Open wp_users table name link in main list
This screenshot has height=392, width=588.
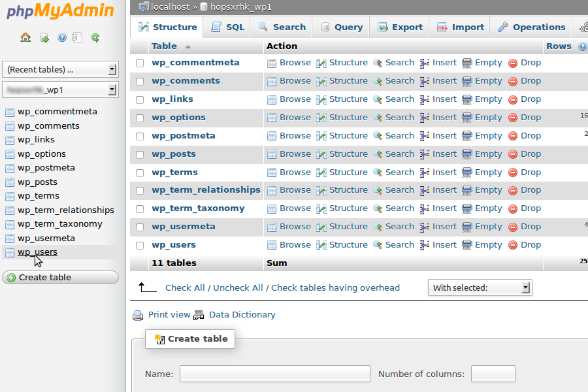[x=174, y=245]
